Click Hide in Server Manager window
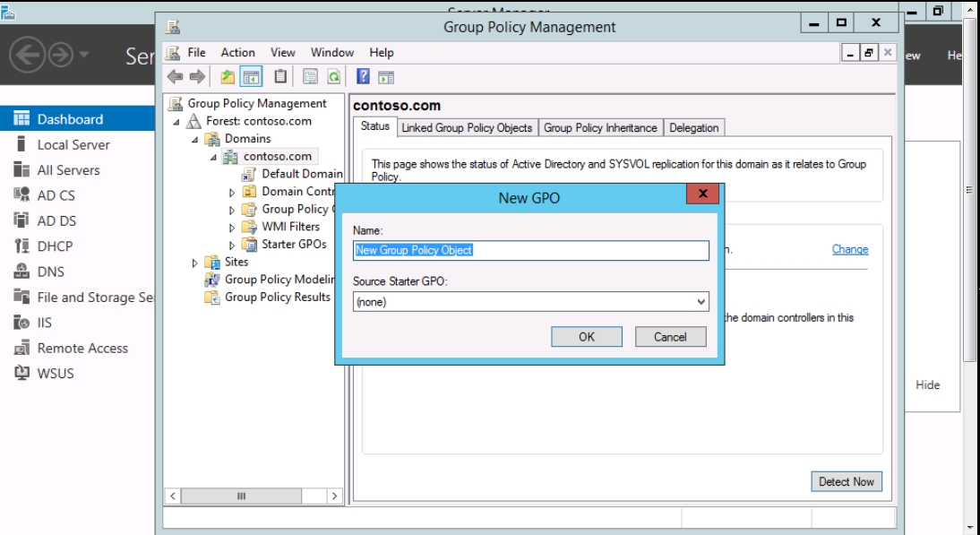The height and width of the screenshot is (535, 980). (927, 385)
